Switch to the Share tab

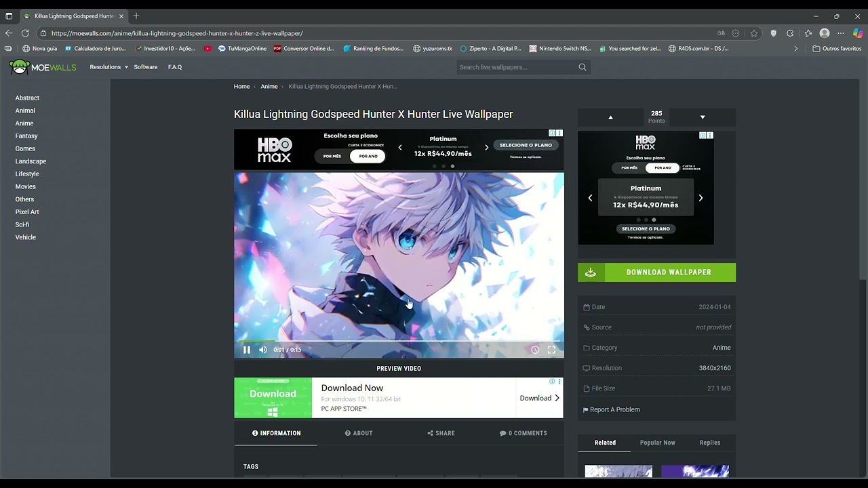tap(441, 433)
